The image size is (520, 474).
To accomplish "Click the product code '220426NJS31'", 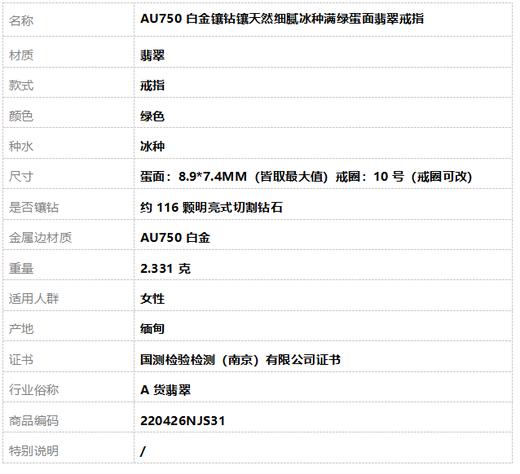I will coord(183,421).
